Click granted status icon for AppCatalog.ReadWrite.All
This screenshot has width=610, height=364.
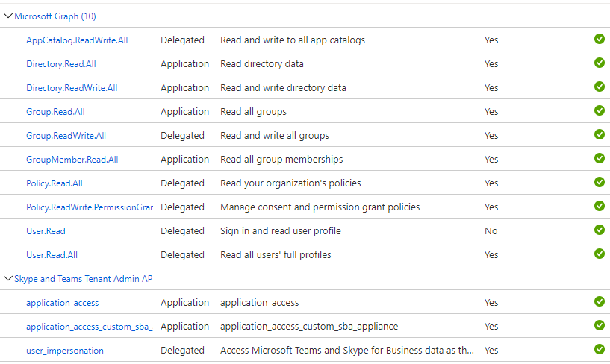(x=600, y=39)
